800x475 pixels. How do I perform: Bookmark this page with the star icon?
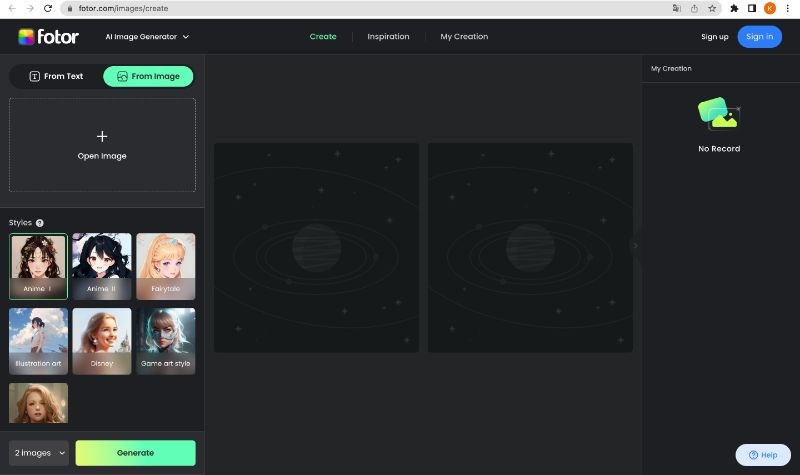[x=712, y=8]
